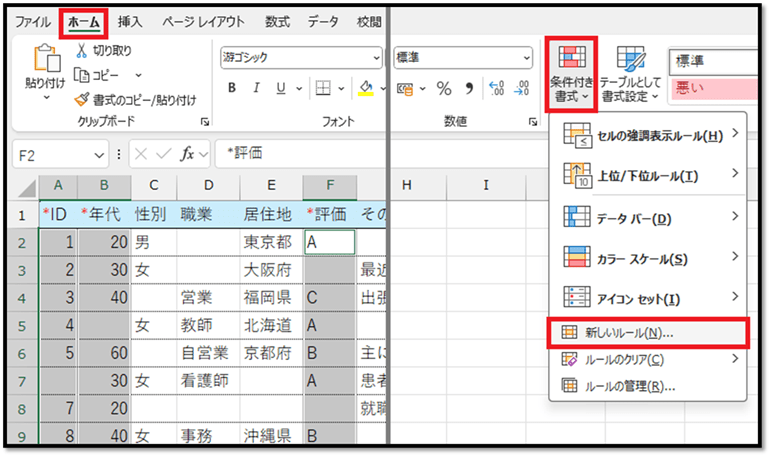Switch to the Insert (挿入) tab

130,21
